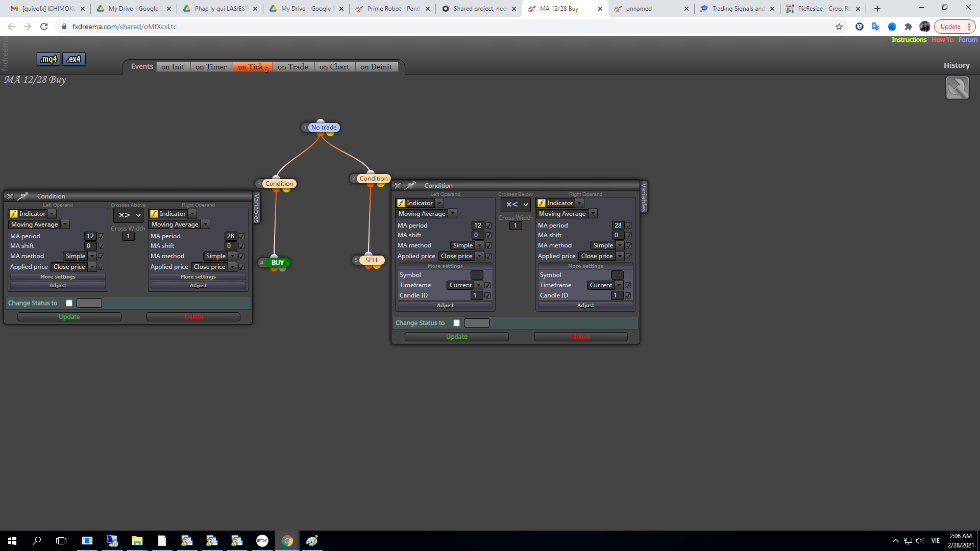Screen dimensions: 980x551
Task: Open Crosses Above operator dropdown
Action: pos(128,215)
